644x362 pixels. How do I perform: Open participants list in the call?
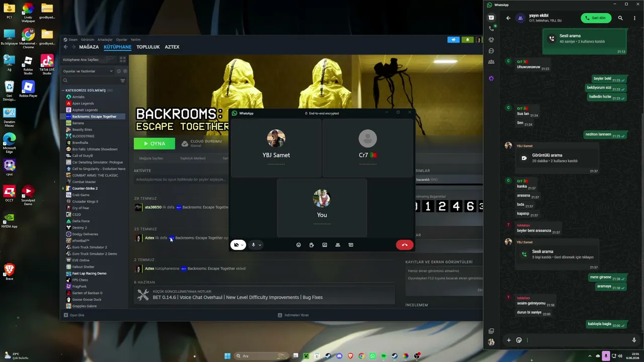click(338, 245)
